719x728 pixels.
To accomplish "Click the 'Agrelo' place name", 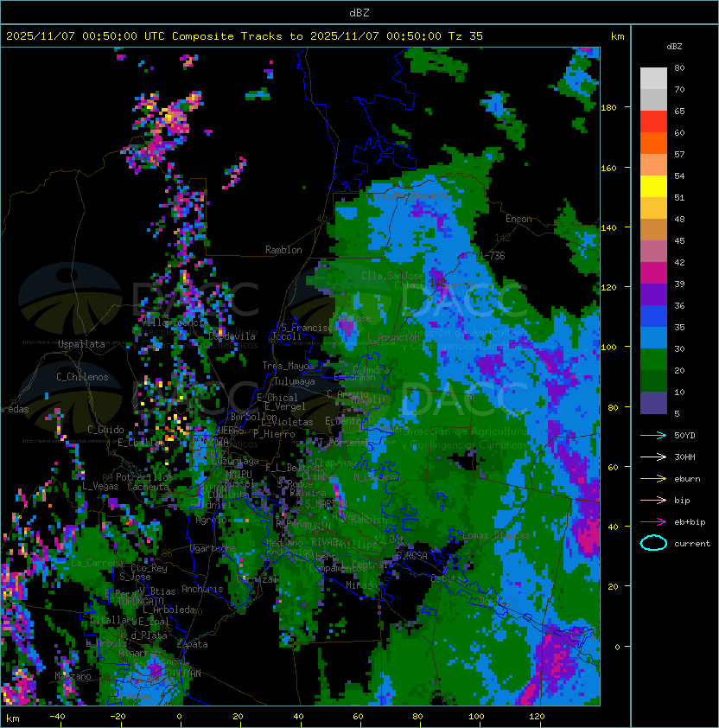I will (211, 520).
